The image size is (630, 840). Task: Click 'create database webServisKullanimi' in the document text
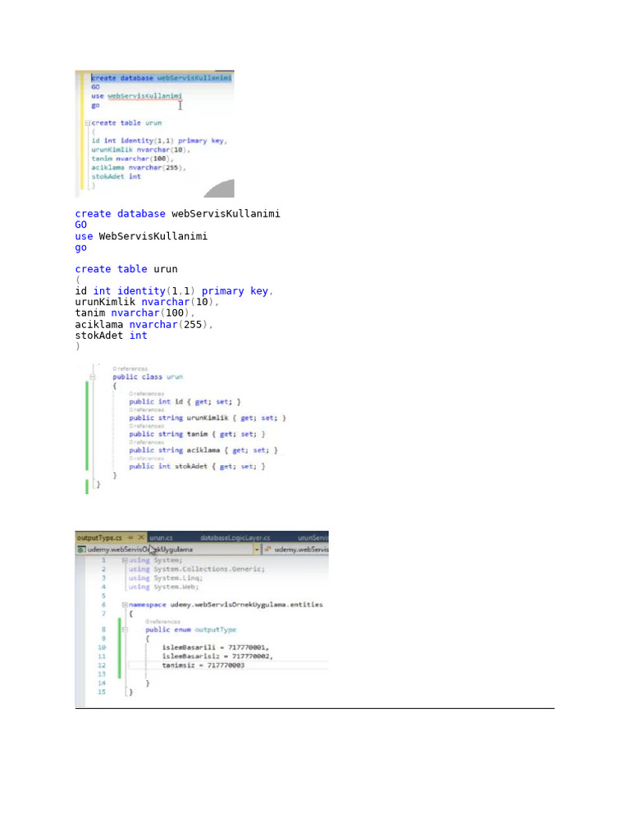177,214
